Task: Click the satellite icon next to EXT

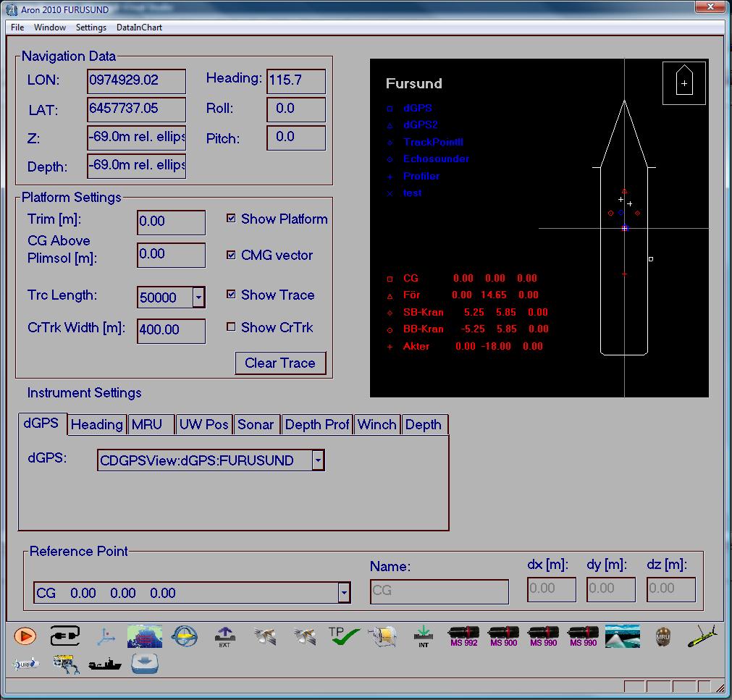Action: pos(265,636)
